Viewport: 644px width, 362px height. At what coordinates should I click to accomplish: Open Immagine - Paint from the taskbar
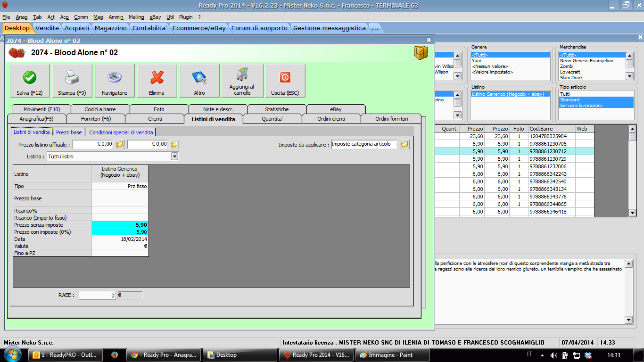(x=393, y=355)
